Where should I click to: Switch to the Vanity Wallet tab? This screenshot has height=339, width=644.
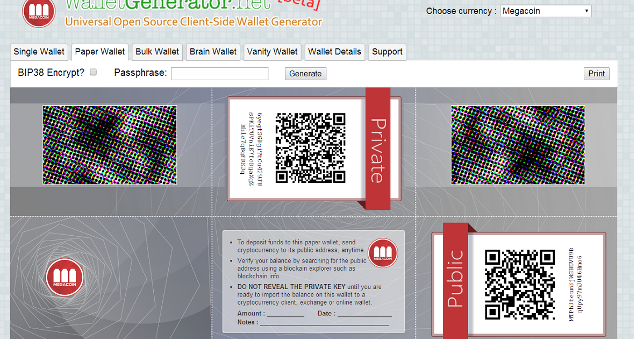273,52
